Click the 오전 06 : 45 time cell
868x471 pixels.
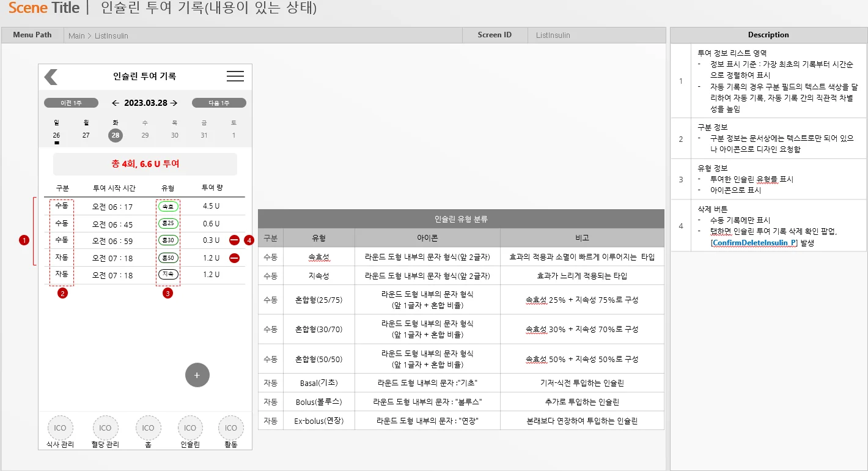[112, 224]
